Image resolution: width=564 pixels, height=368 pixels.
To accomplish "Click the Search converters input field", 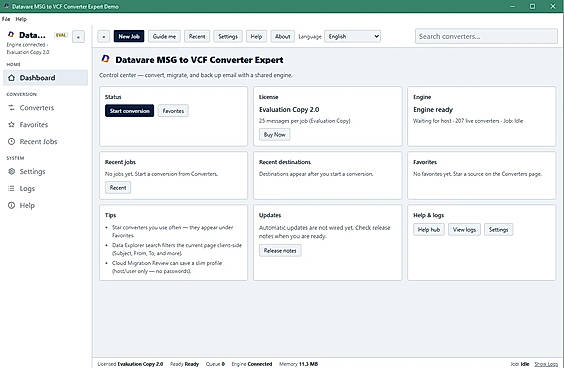I will click(x=486, y=36).
